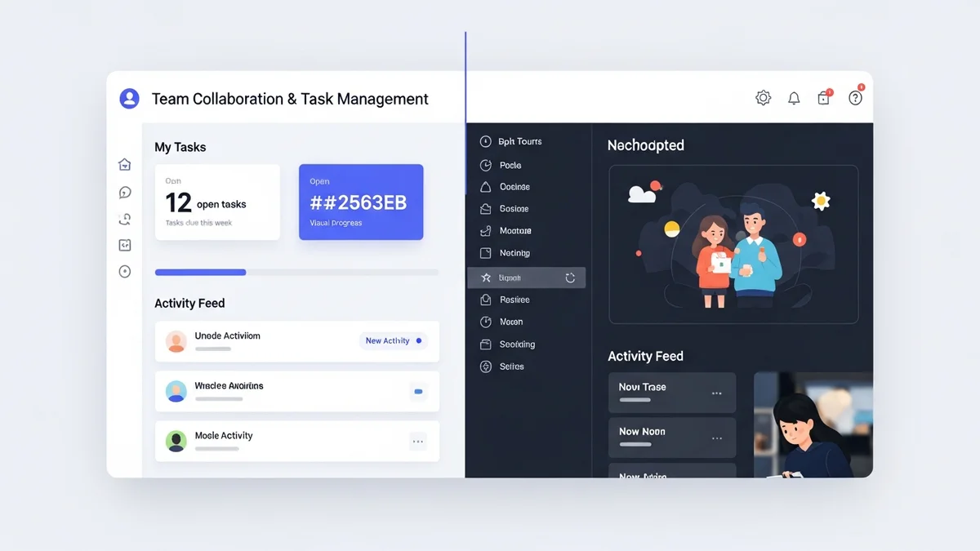Viewport: 980px width, 551px height.
Task: Click the notifications bell icon
Action: tap(794, 99)
